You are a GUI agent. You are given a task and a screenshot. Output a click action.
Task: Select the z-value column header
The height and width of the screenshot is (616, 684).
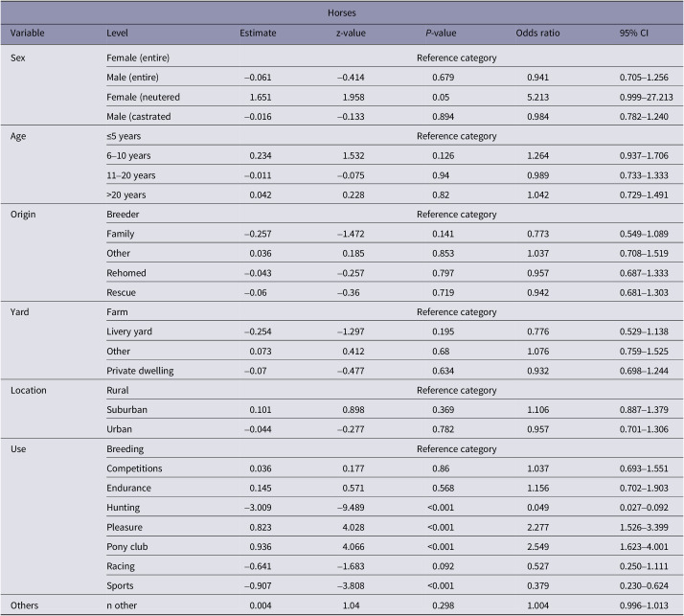coord(351,33)
